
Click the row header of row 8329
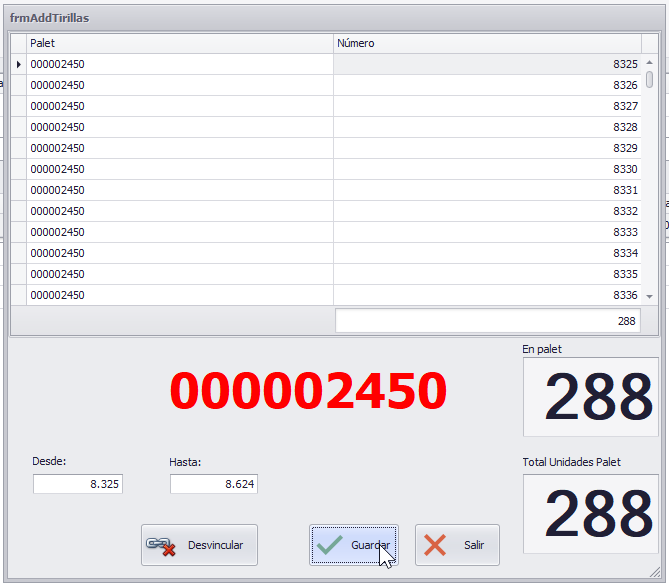(18, 148)
